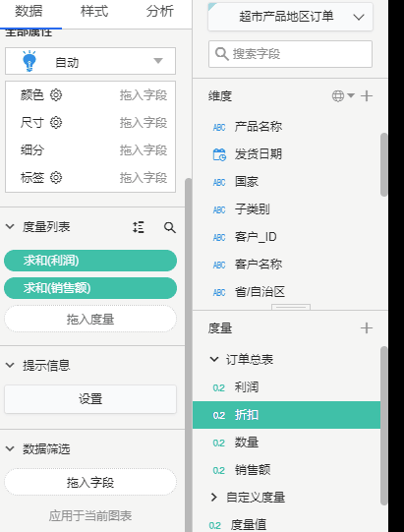Click the 0.2 numeric icon beside 销售额
The width and height of the screenshot is (404, 532).
(219, 471)
